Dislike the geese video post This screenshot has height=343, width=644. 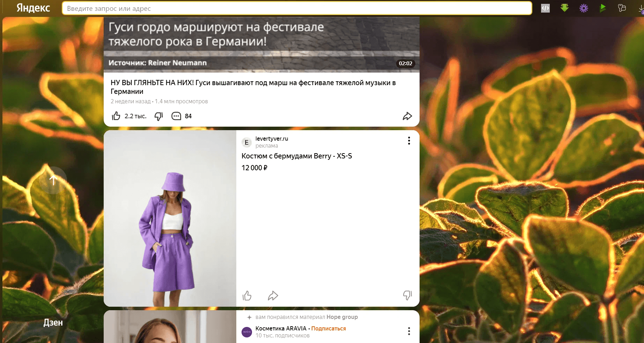point(159,116)
